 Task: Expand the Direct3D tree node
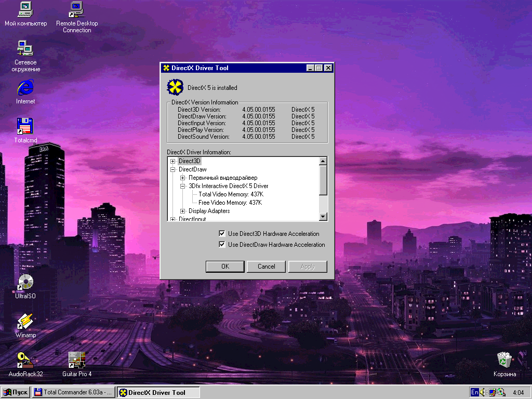tap(174, 161)
